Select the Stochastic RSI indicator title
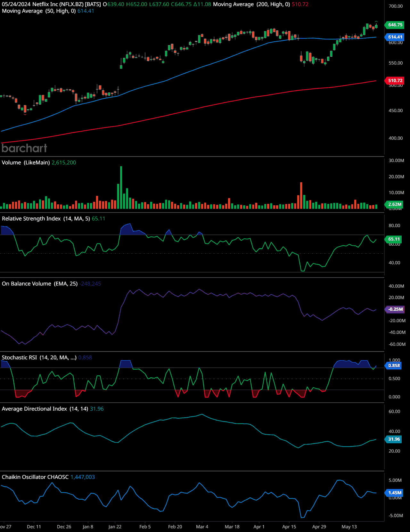The height and width of the screenshot is (532, 410). point(39,357)
